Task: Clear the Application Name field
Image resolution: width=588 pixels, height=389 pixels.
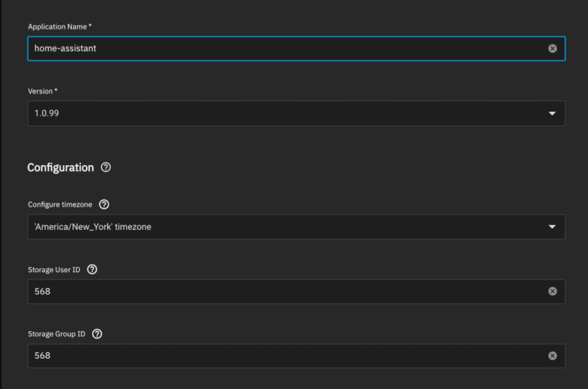Action: [x=553, y=48]
